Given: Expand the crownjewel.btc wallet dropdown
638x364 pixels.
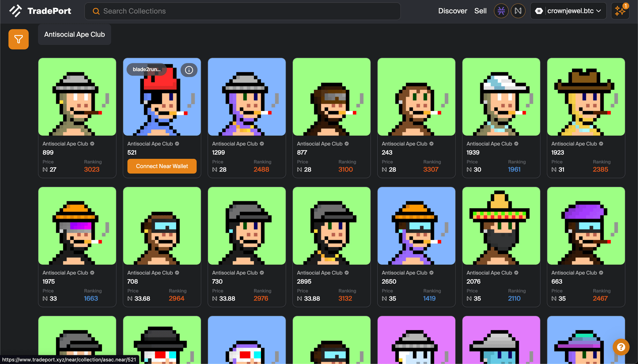Looking at the screenshot, I should pyautogui.click(x=568, y=11).
